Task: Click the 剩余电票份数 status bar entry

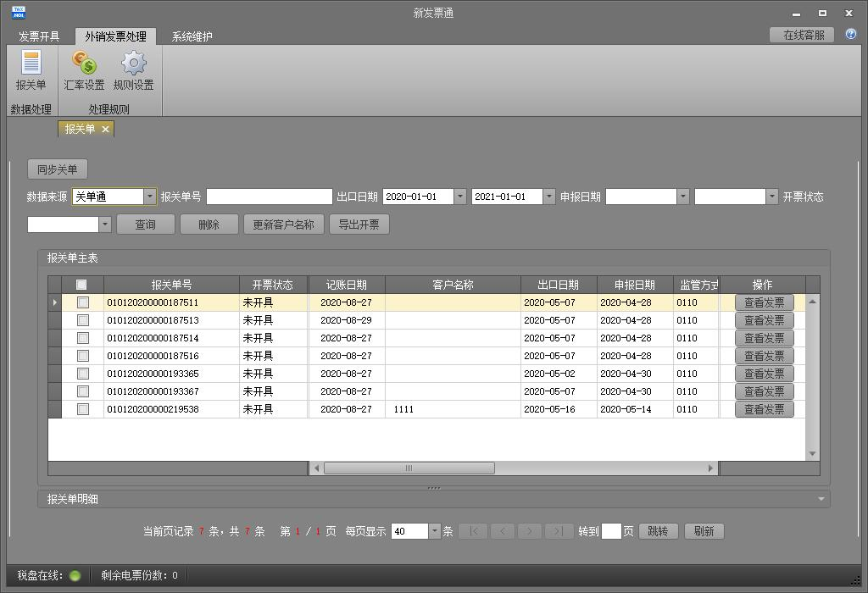Action: [x=140, y=575]
